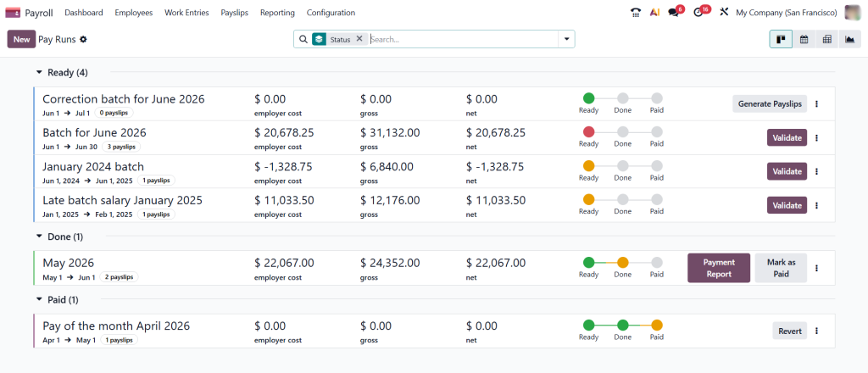Screen dimensions: 868x373
Task: Open the Configuration menu
Action: point(331,12)
